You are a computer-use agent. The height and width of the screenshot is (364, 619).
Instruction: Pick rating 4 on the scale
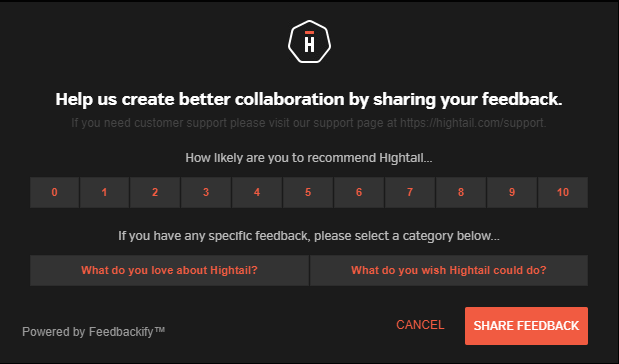(x=257, y=192)
